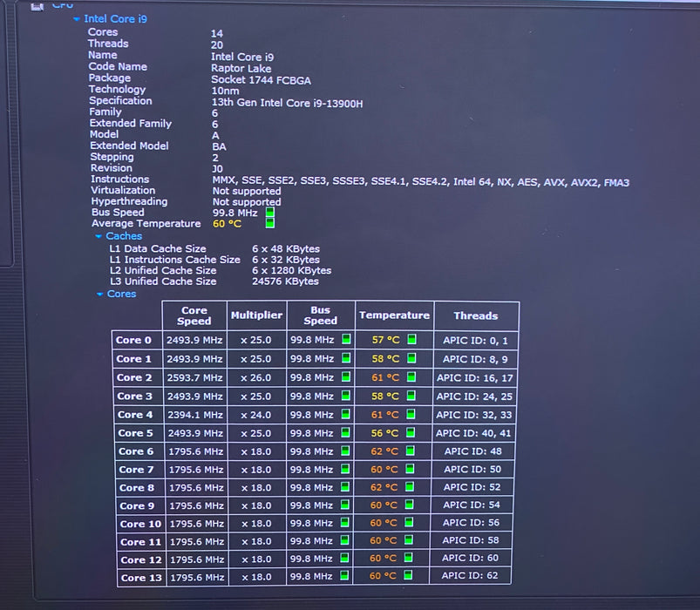Click Core 10 bus speed green indicator
700x610 pixels.
(x=344, y=523)
